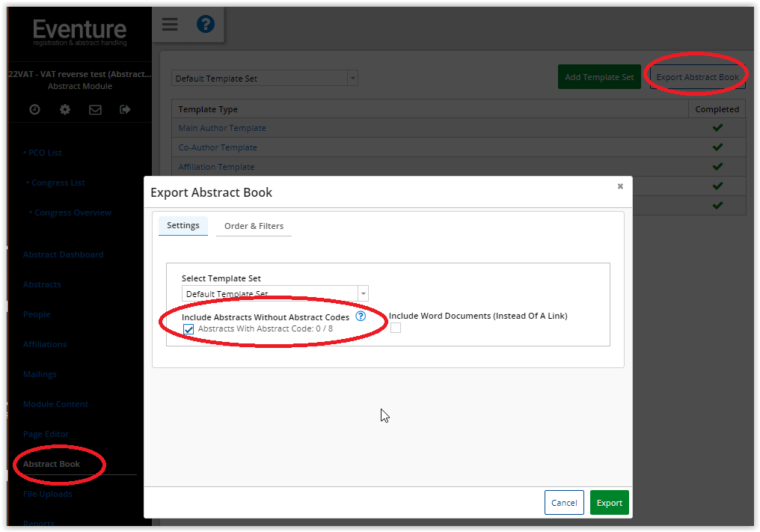Screen dimensions: 760x532
Task: Open the Select Template Set dropdown in dialog
Action: coord(275,293)
